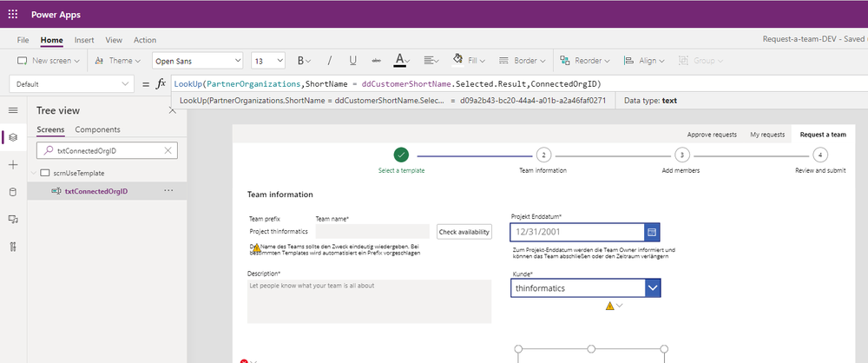
Task: Open the font size 13 dropdown
Action: coord(268,61)
